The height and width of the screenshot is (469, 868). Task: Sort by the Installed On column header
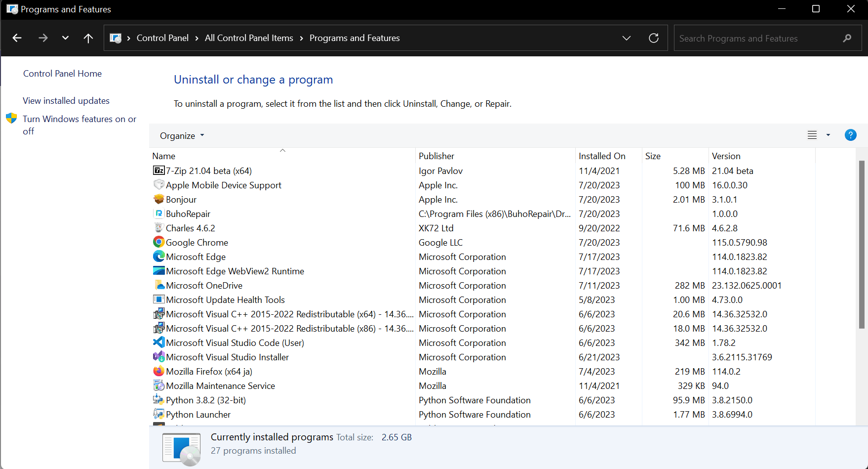coord(608,156)
